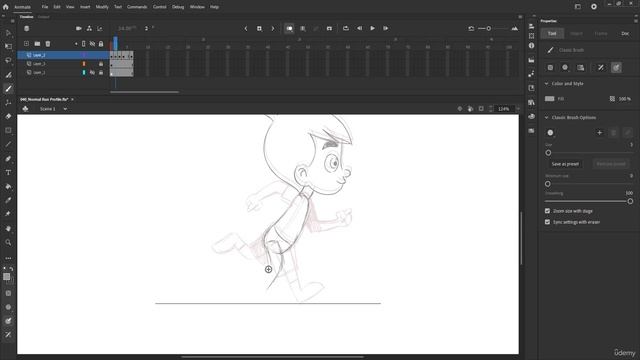The image size is (640, 360).
Task: Select the Line tool
Action: [8, 144]
